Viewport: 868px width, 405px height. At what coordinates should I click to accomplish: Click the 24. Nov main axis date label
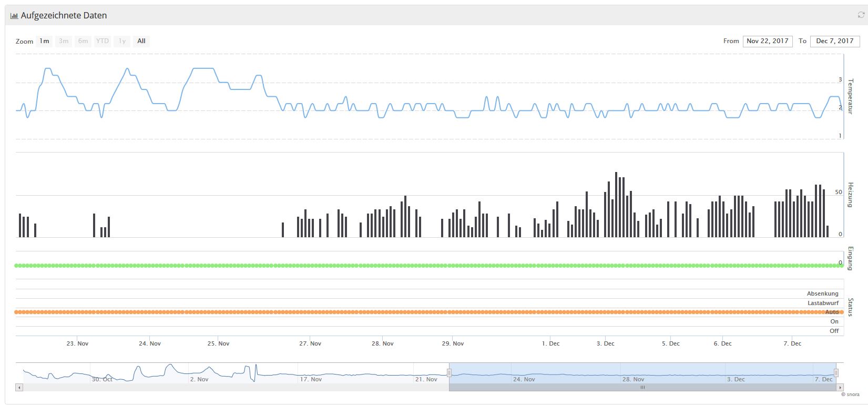(150, 343)
